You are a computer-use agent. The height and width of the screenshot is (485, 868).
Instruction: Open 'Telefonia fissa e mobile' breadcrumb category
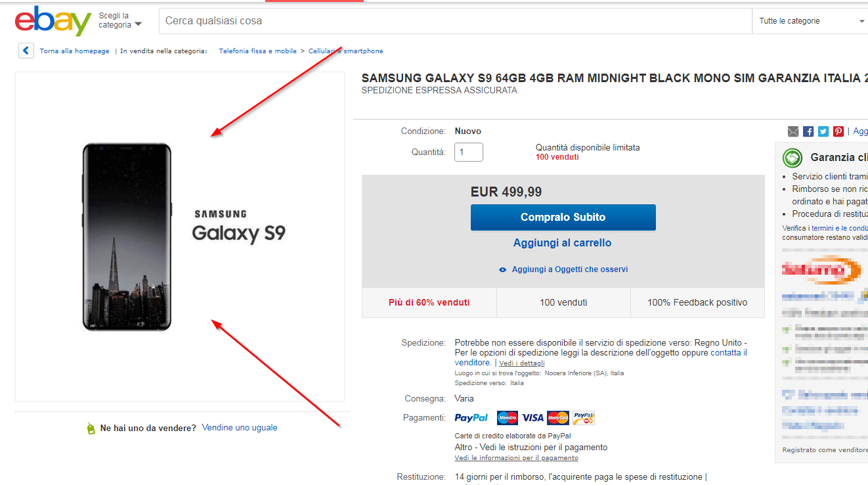(x=257, y=51)
